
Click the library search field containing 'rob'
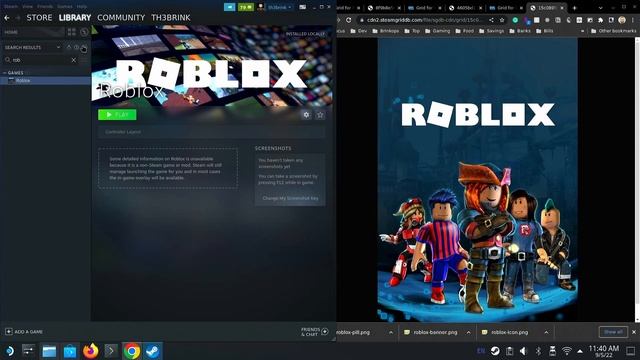coord(40,60)
